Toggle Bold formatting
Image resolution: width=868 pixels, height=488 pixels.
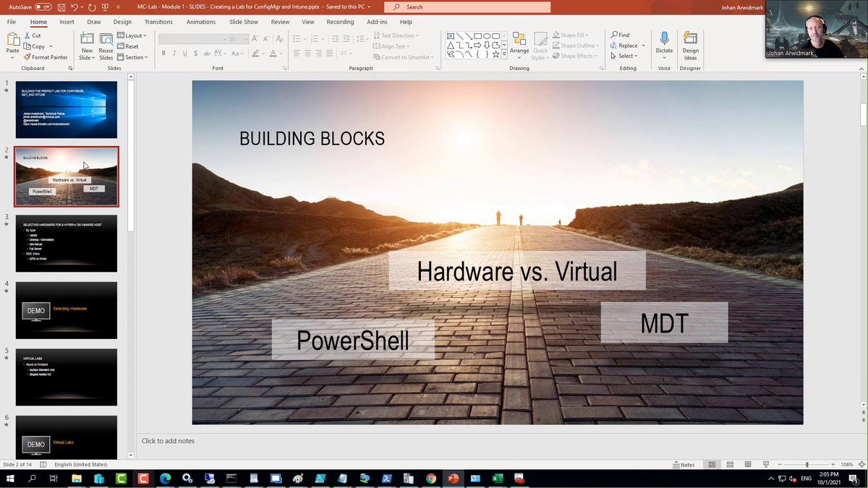tap(163, 53)
